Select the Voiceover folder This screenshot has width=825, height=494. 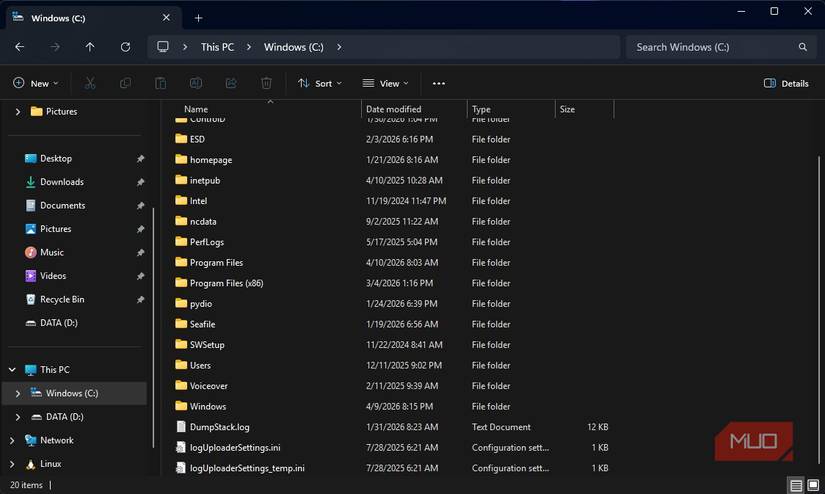coord(208,386)
